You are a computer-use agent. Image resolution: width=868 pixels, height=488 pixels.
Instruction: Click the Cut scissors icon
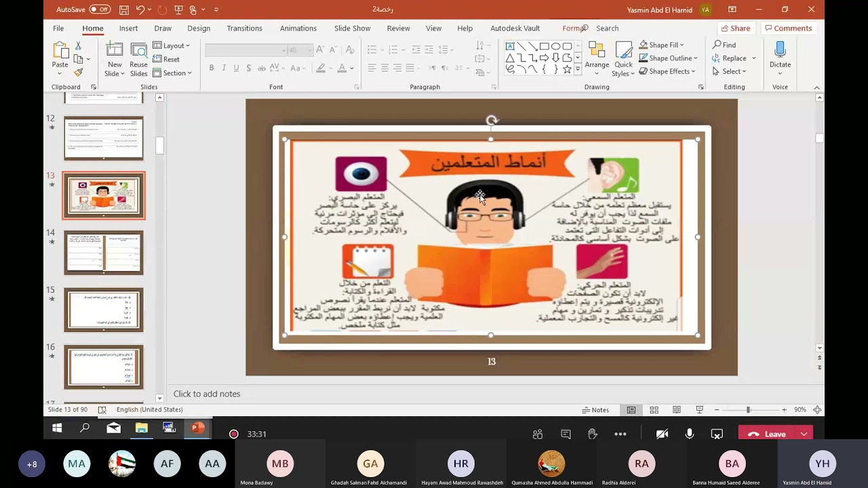coord(78,45)
